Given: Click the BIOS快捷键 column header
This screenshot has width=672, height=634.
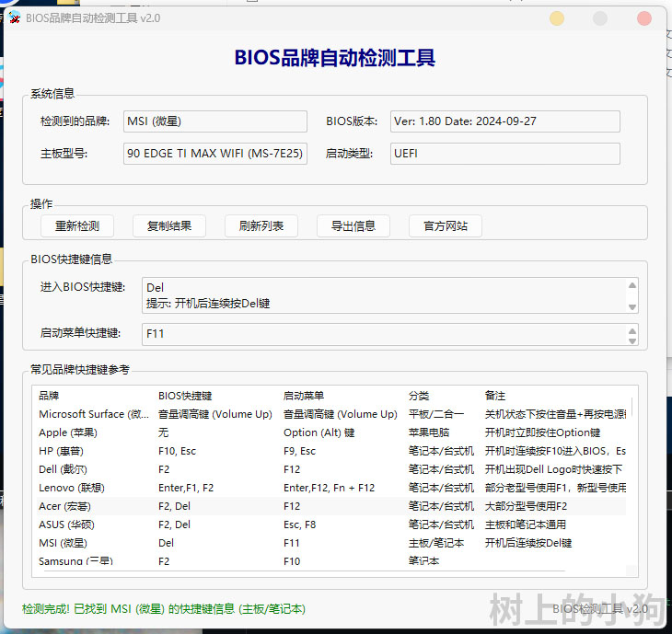Looking at the screenshot, I should pyautogui.click(x=185, y=396).
